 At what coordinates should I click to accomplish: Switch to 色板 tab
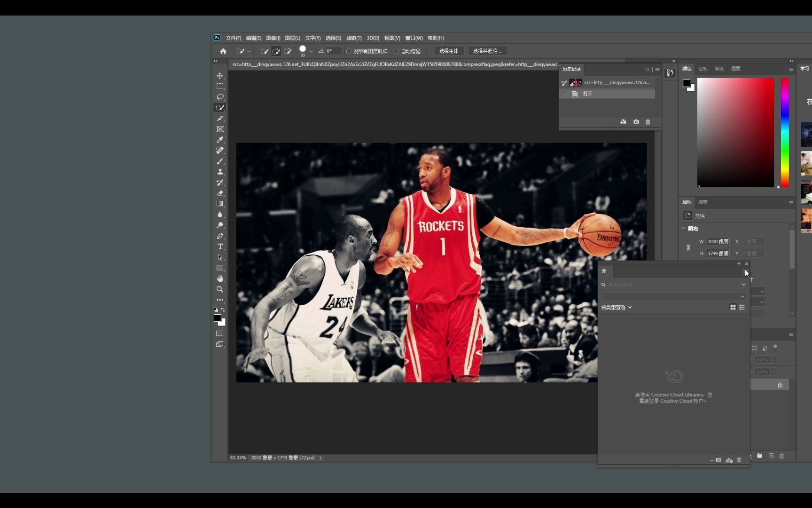[x=703, y=69]
